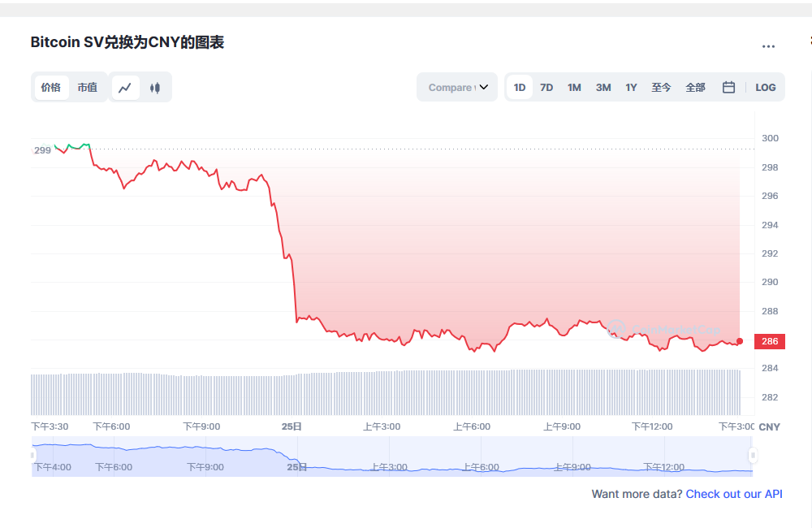
Task: Click 下午9:00 label on main x-axis
Action: tap(201, 426)
